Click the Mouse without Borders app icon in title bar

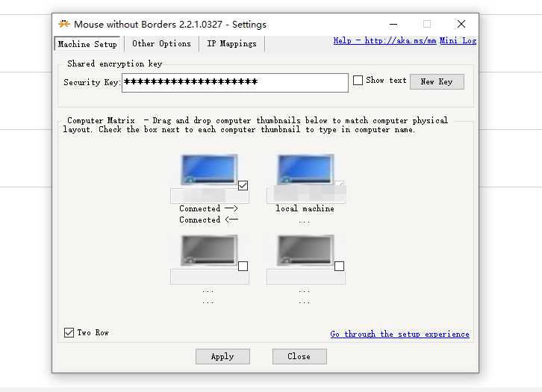tap(64, 24)
